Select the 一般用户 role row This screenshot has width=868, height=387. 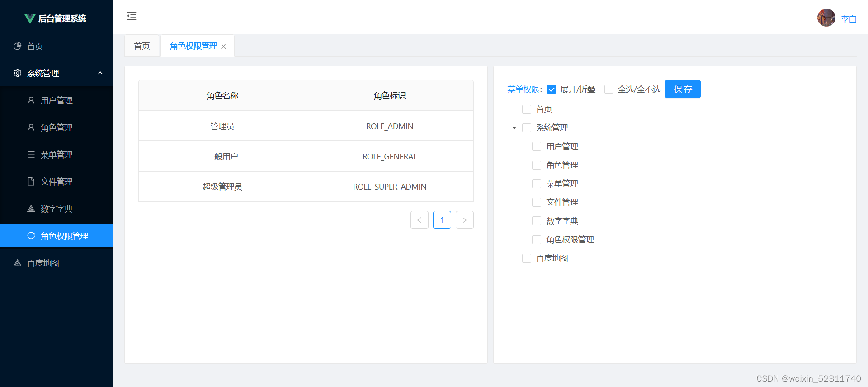point(306,156)
